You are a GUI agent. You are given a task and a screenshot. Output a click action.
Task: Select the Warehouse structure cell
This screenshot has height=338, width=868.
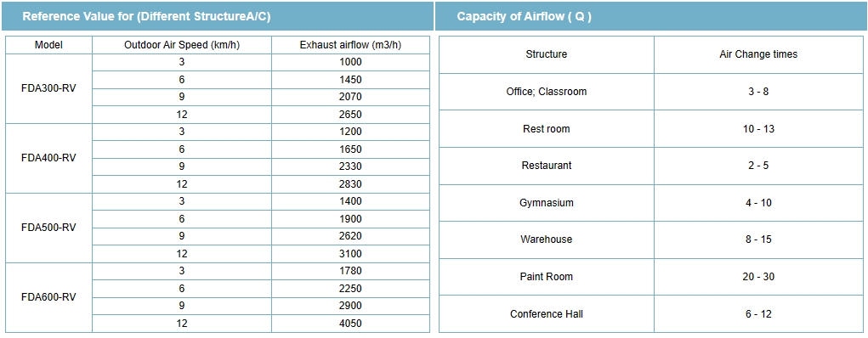[x=547, y=240]
